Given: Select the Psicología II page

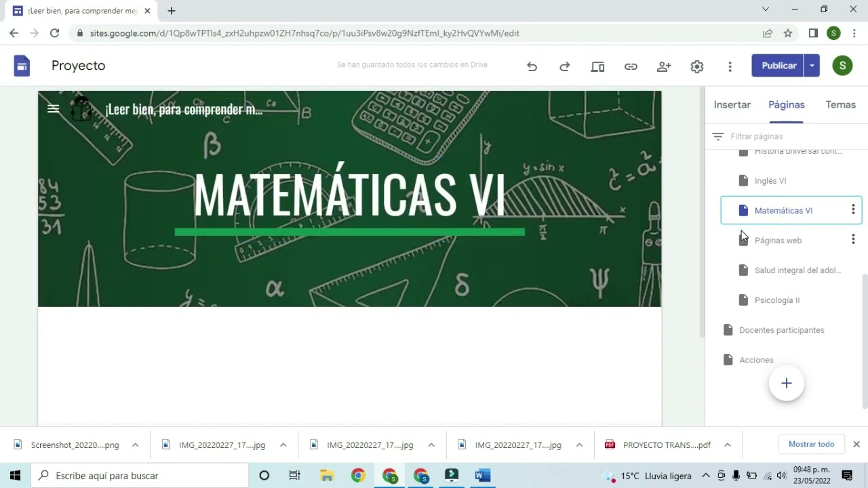Looking at the screenshot, I should pos(791,300).
